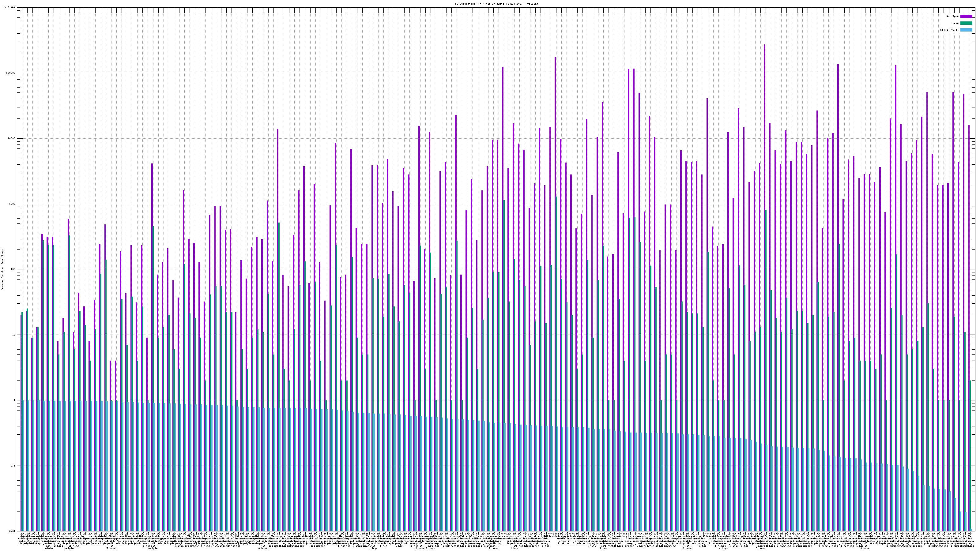This screenshot has height=551, width=980.
Task: Click the vertical 'Message Count or Spam Score' axis title
Action: click(2, 270)
